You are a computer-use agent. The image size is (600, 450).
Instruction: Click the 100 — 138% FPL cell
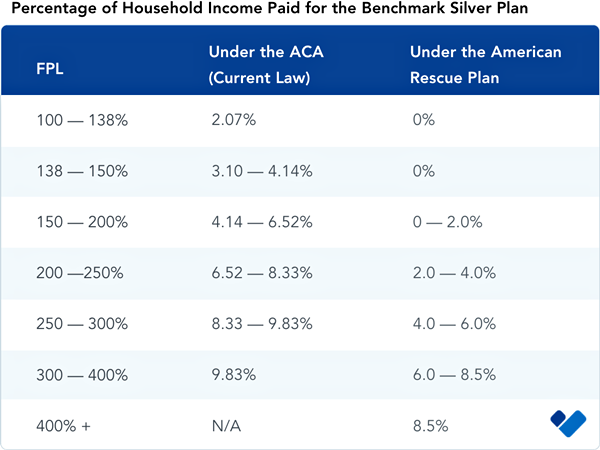click(x=81, y=120)
